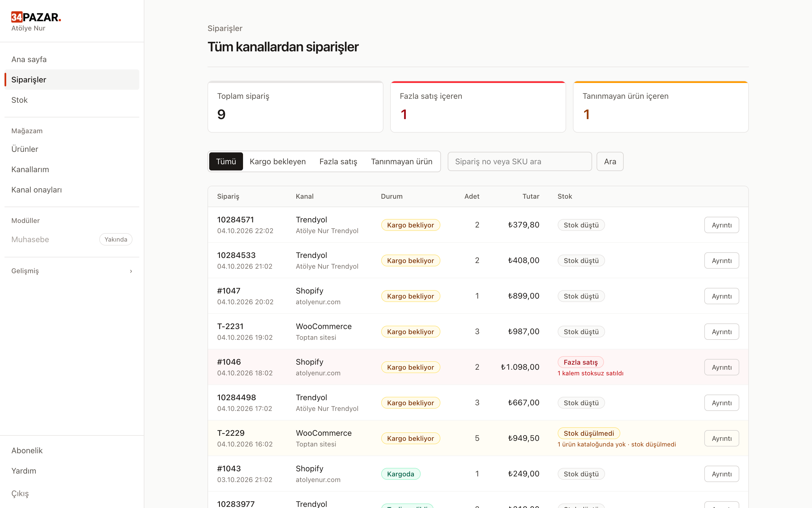Go to Siparişler in the sidebar

pos(72,80)
